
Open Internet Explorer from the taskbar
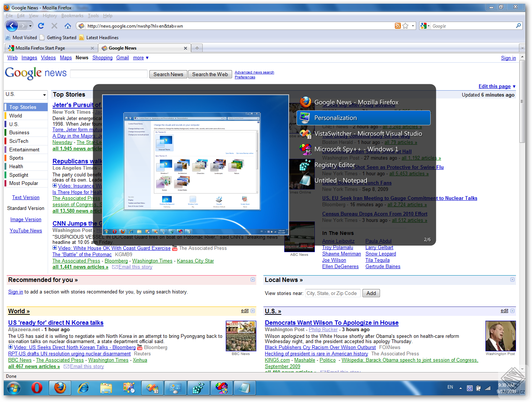[83, 388]
